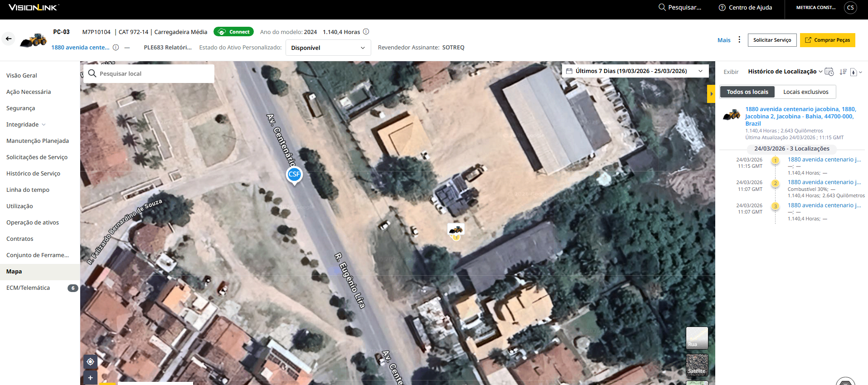This screenshot has width=868, height=385.
Task: Open the three-dot Mais options menu
Action: point(739,40)
